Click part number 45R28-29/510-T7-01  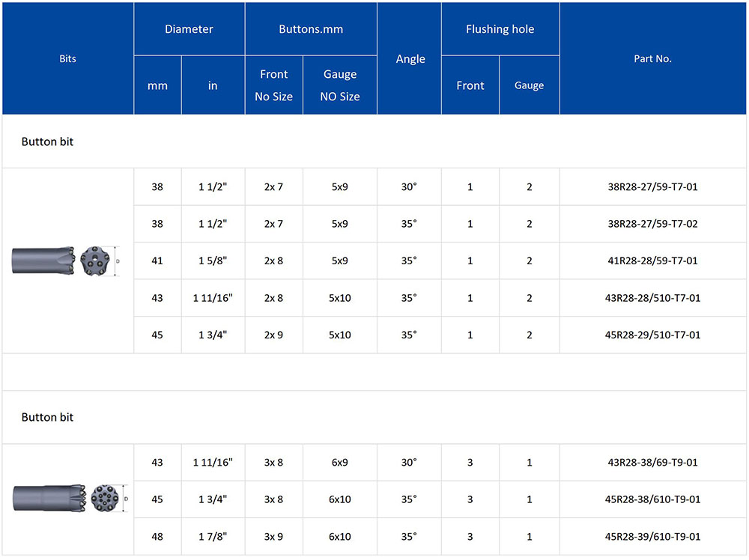pyautogui.click(x=652, y=335)
